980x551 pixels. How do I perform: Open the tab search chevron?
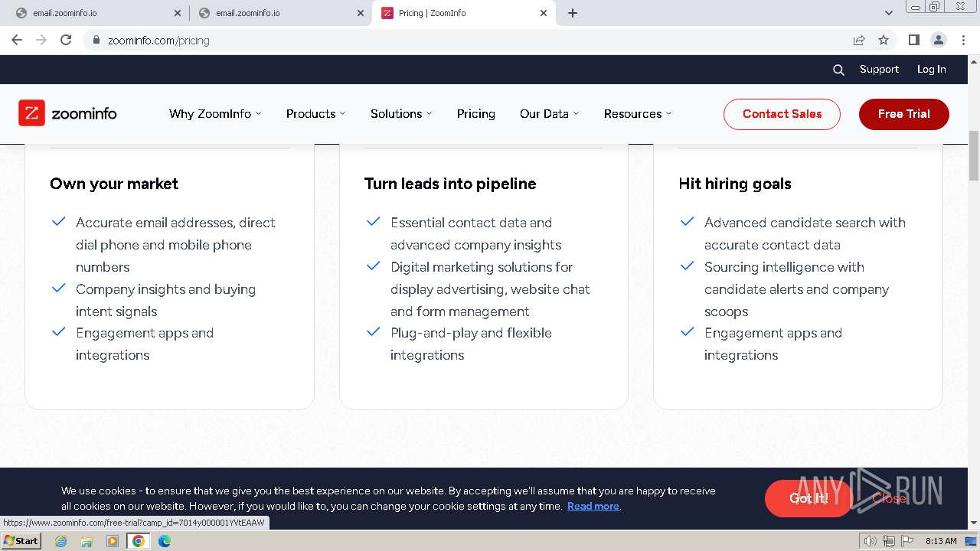[888, 13]
